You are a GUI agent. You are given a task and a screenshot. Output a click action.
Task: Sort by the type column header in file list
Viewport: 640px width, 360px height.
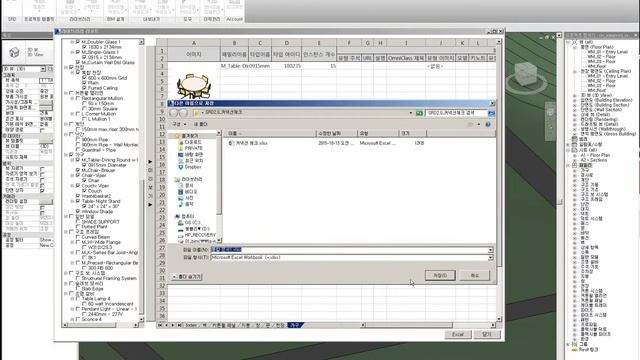coord(378,133)
